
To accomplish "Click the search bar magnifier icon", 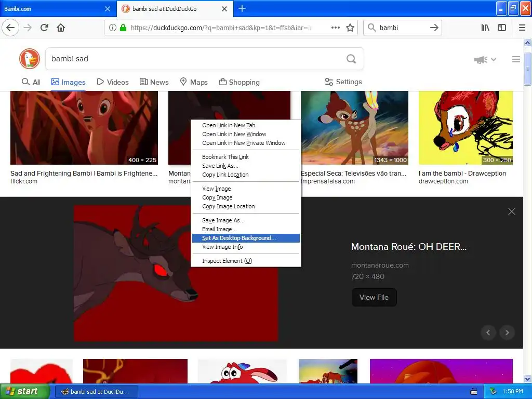I will pos(372,28).
